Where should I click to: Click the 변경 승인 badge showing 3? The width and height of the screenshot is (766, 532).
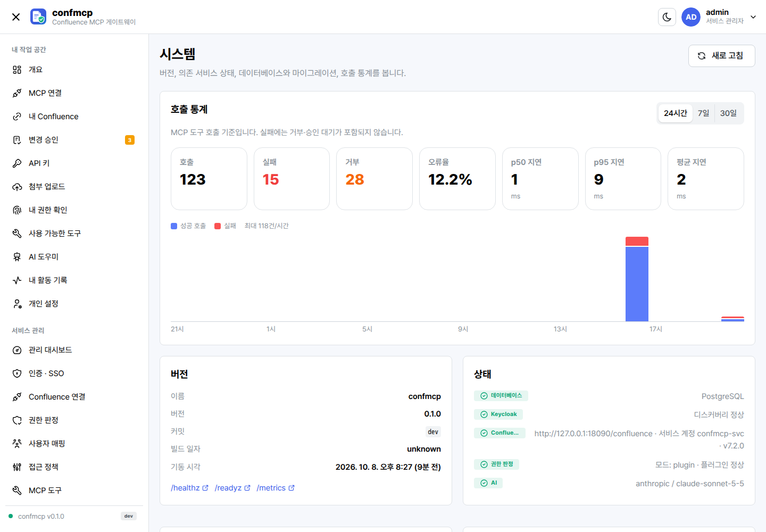tap(130, 140)
